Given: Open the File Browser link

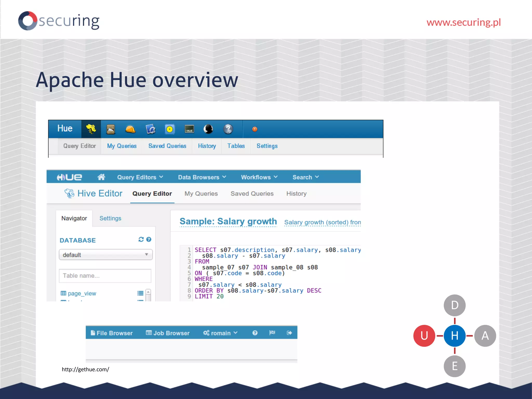Looking at the screenshot, I should point(112,333).
